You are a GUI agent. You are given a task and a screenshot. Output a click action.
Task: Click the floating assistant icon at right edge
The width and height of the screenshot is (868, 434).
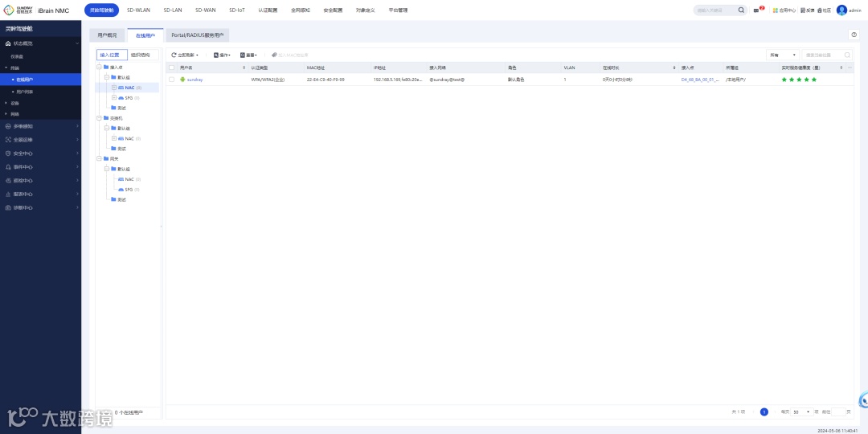[x=863, y=399]
